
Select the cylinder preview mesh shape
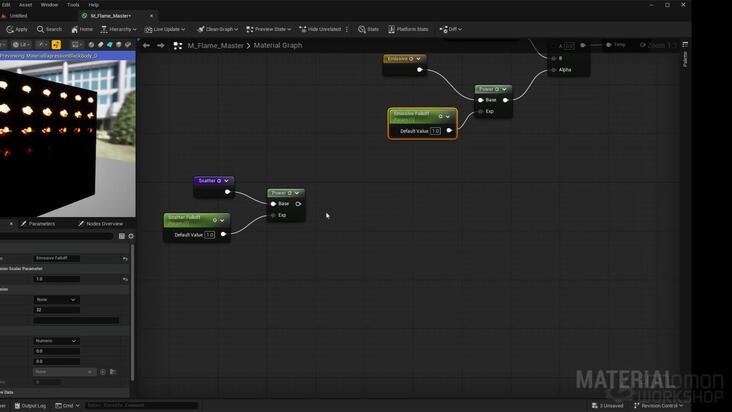(119, 45)
